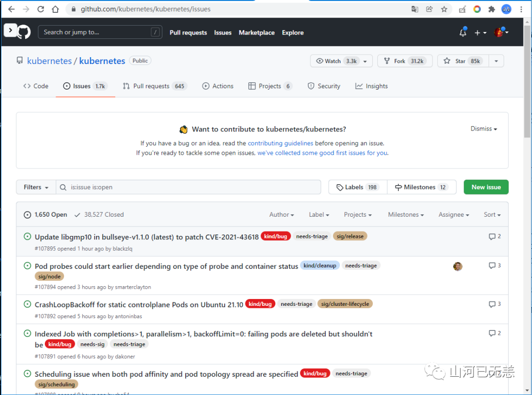The height and width of the screenshot is (395, 532).
Task: Star the kubernetes repository
Action: (463, 61)
